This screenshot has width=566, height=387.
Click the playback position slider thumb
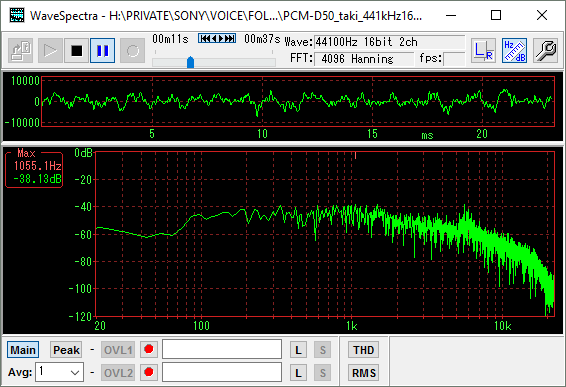pyautogui.click(x=191, y=62)
